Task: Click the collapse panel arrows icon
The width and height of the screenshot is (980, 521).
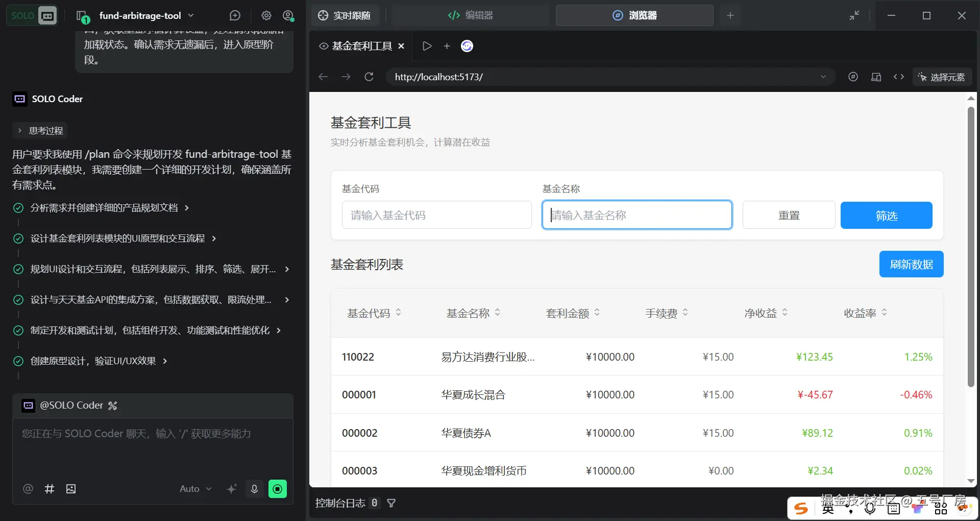Action: [854, 16]
